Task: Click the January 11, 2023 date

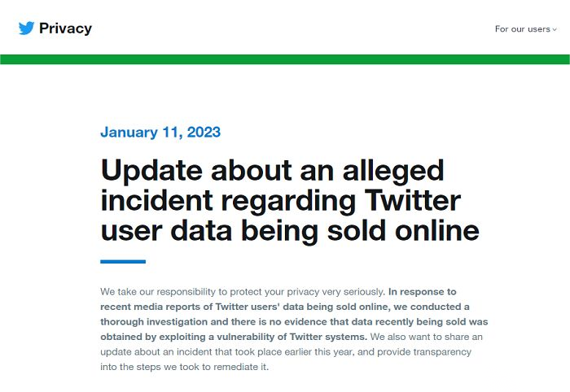Action: pos(160,132)
